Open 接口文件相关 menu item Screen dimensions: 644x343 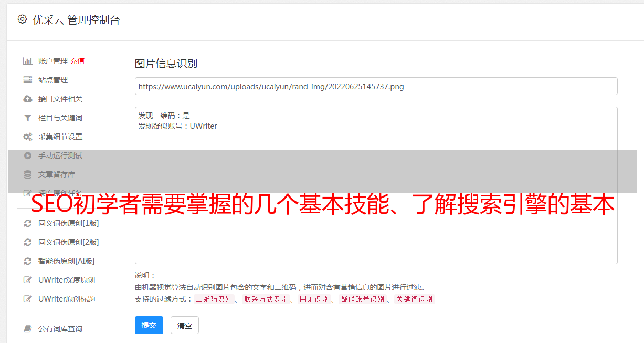coord(60,99)
